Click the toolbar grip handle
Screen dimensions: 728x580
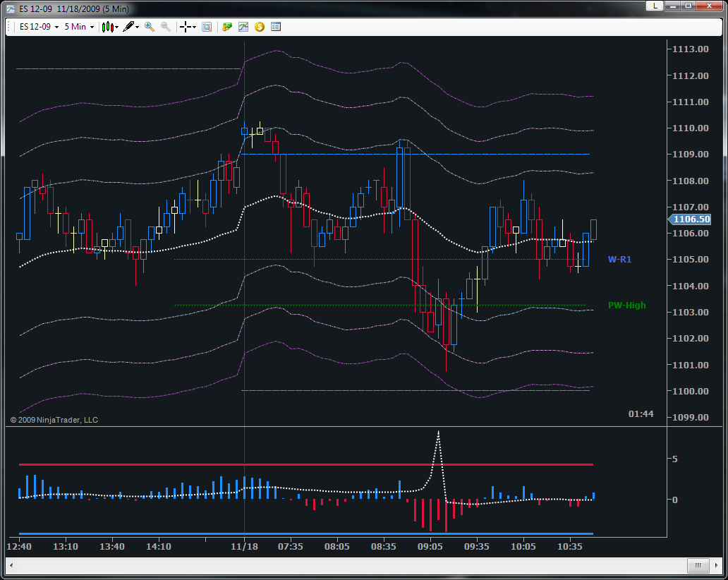click(x=9, y=27)
